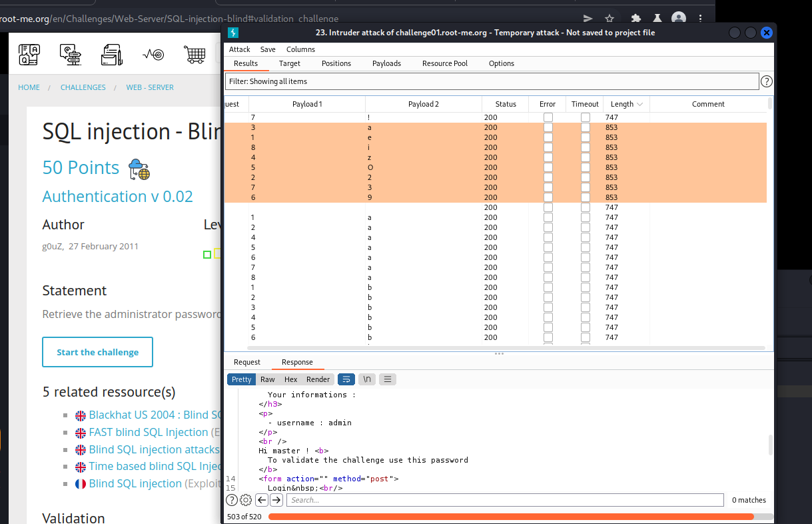This screenshot has height=524, width=812.
Task: Tick the Error checkbox in payload 'i' row
Action: click(x=548, y=147)
